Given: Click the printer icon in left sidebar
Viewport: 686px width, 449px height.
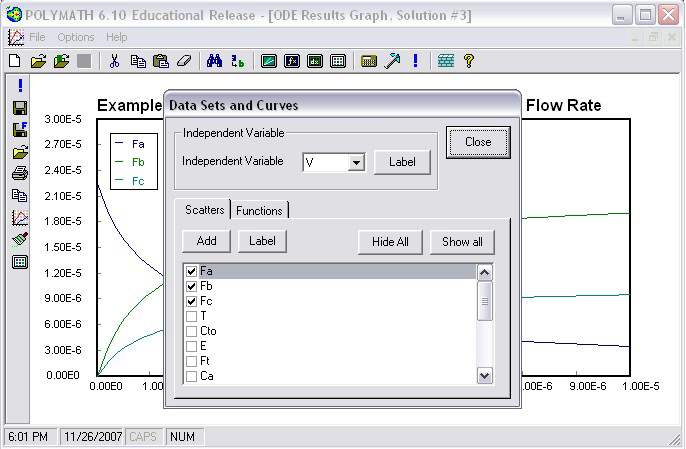Looking at the screenshot, I should tap(20, 173).
